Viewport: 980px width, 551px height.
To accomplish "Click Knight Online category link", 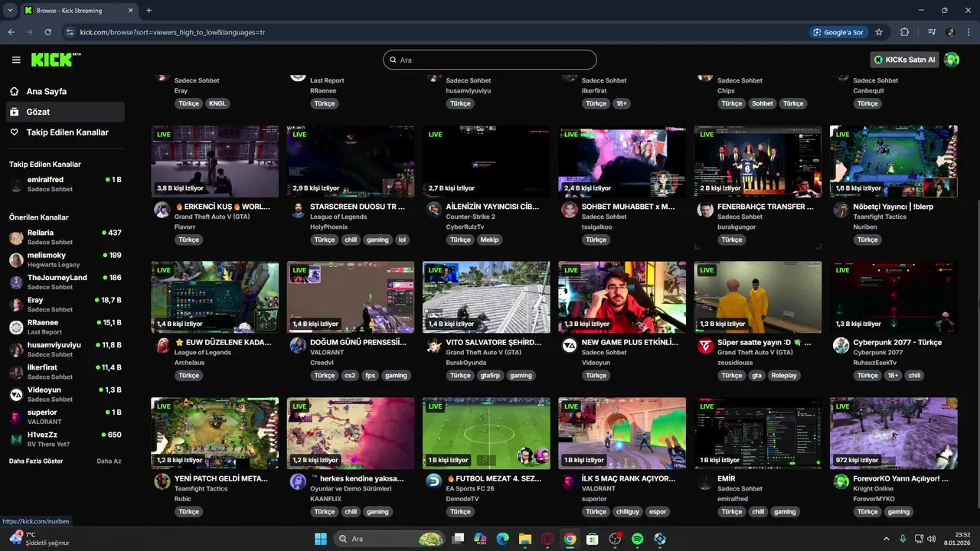I will 875,488.
